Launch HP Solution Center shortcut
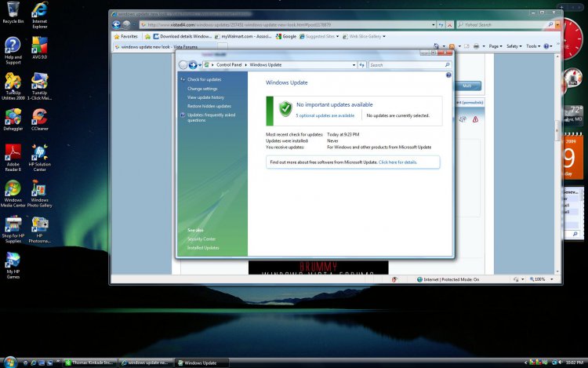 pyautogui.click(x=39, y=158)
